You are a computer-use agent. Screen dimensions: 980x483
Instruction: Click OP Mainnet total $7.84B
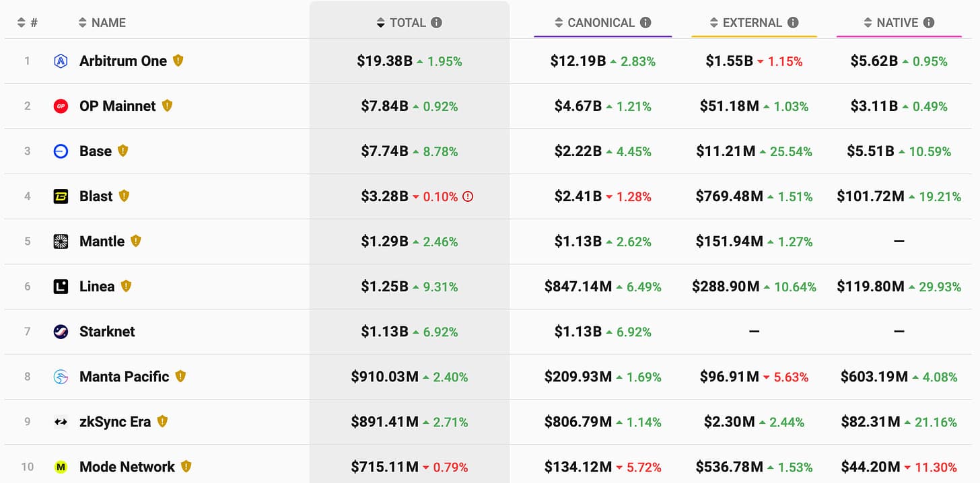coord(385,106)
